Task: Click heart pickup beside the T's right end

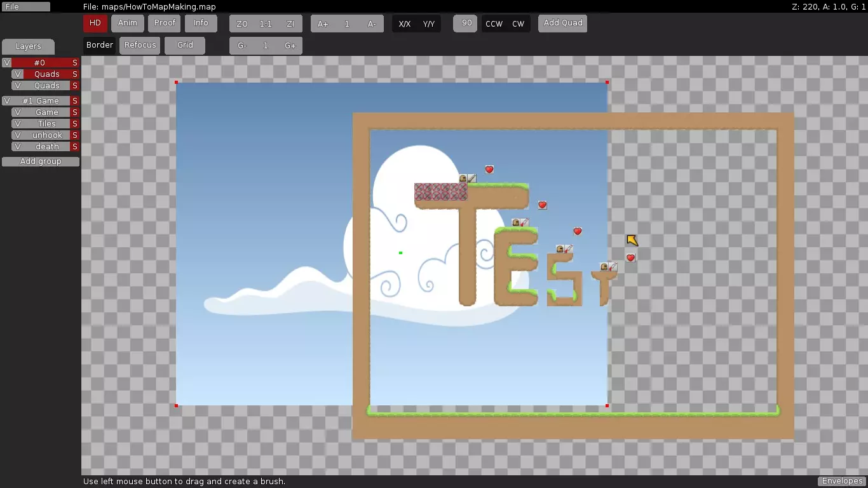Action: pyautogui.click(x=542, y=205)
